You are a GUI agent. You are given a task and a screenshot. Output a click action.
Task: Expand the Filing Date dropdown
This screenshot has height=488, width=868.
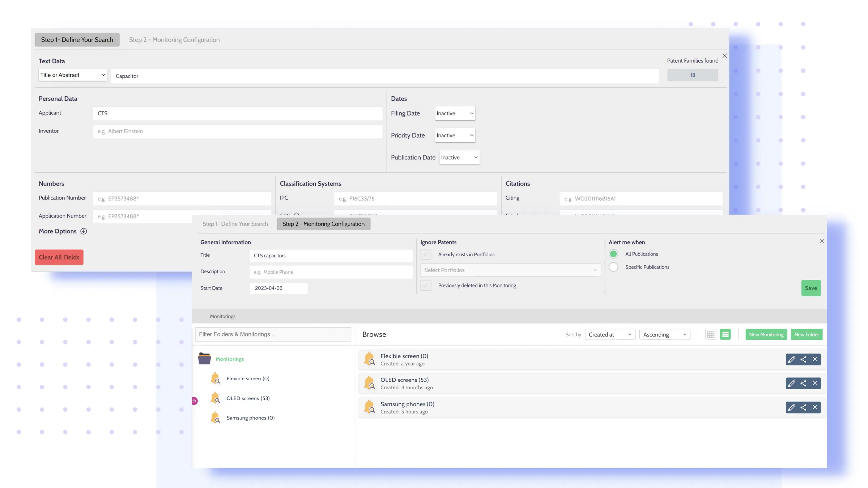(x=455, y=114)
